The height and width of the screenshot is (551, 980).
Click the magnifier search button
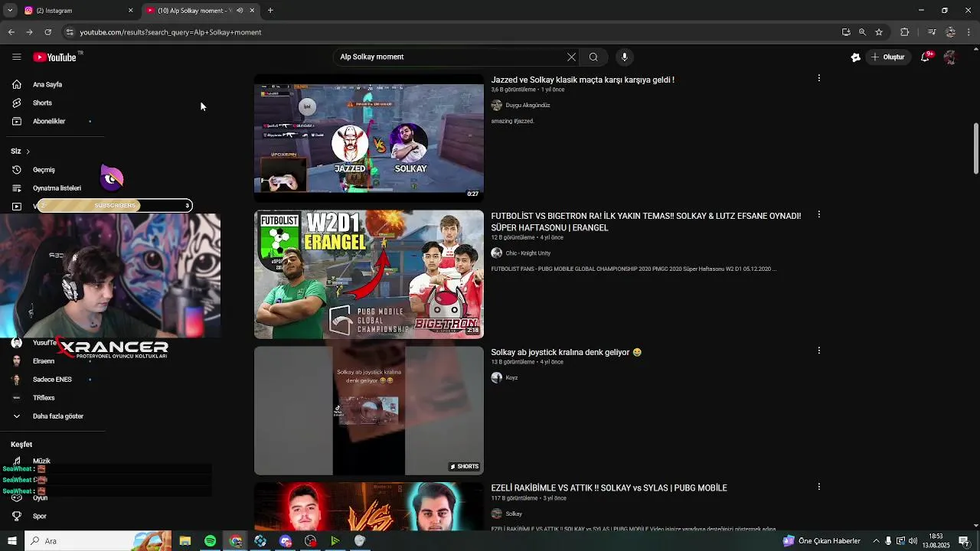(x=593, y=57)
